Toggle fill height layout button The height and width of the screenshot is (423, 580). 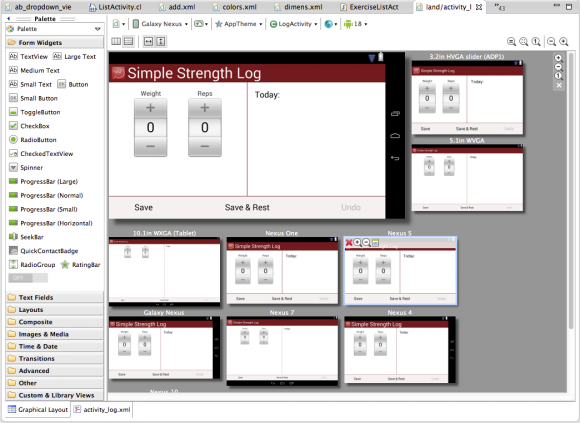161,41
